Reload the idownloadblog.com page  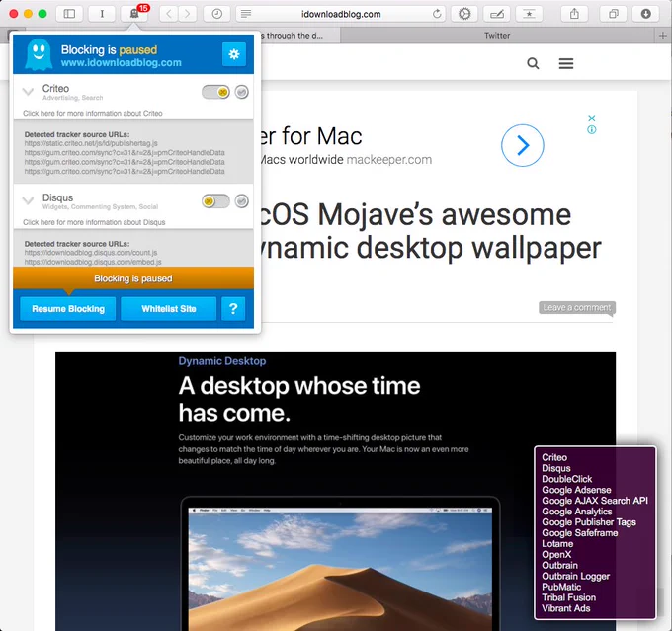coord(437,14)
